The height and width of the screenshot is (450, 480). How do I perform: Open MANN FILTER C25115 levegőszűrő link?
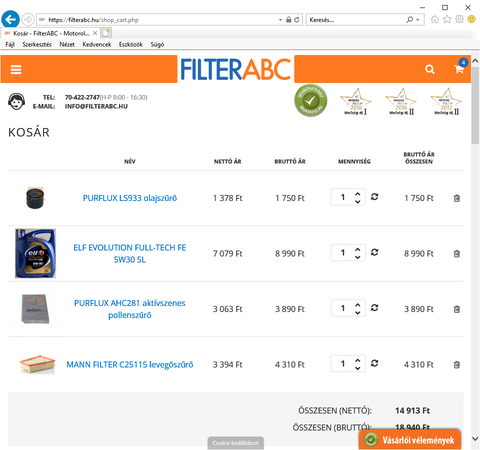(130, 364)
